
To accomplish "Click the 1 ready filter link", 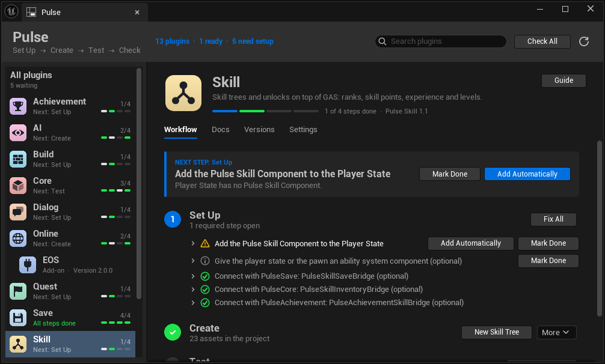I will point(210,41).
